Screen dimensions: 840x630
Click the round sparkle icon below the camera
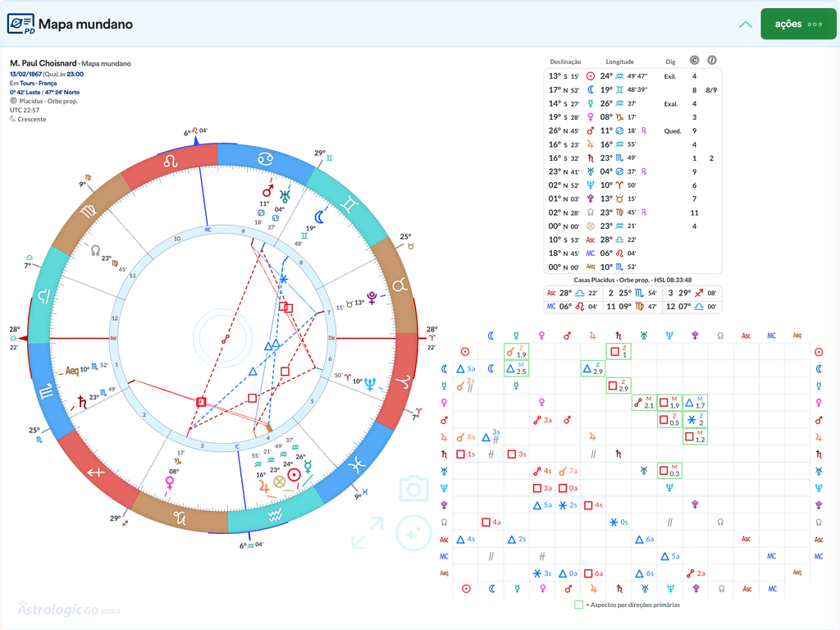(x=413, y=533)
